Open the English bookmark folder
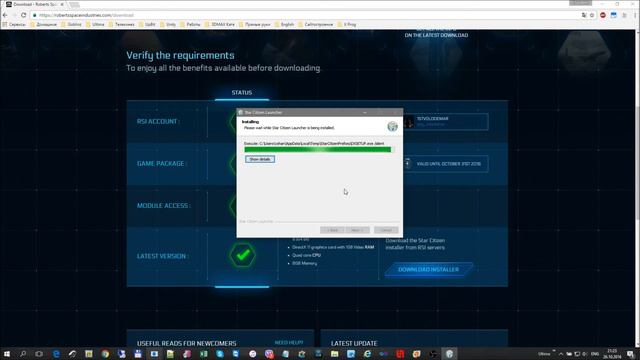This screenshot has height=360, width=640. pos(284,24)
